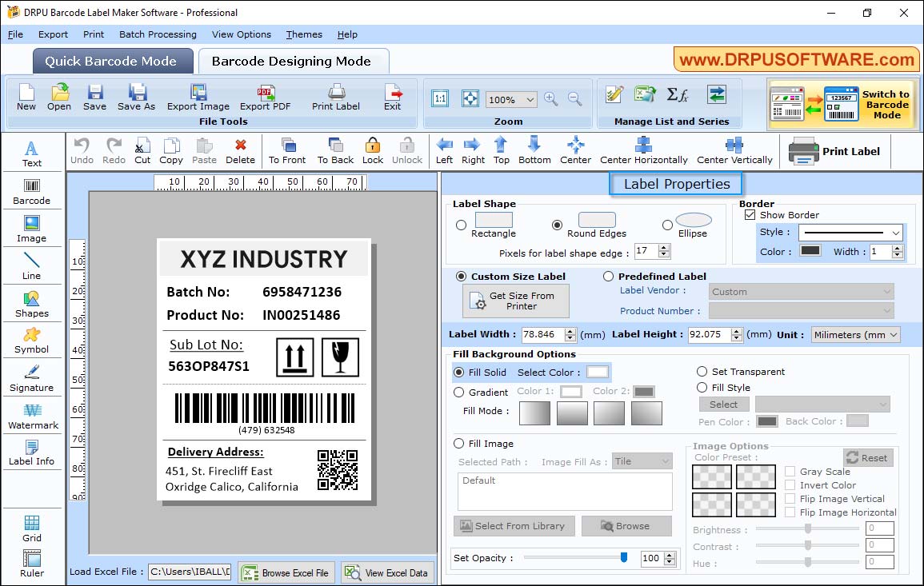Select the Ellipse label shape

666,224
